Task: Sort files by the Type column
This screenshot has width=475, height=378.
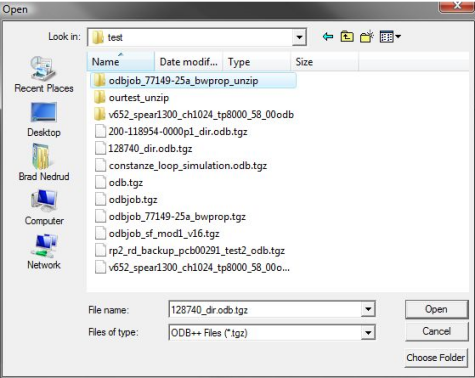Action: click(257, 62)
